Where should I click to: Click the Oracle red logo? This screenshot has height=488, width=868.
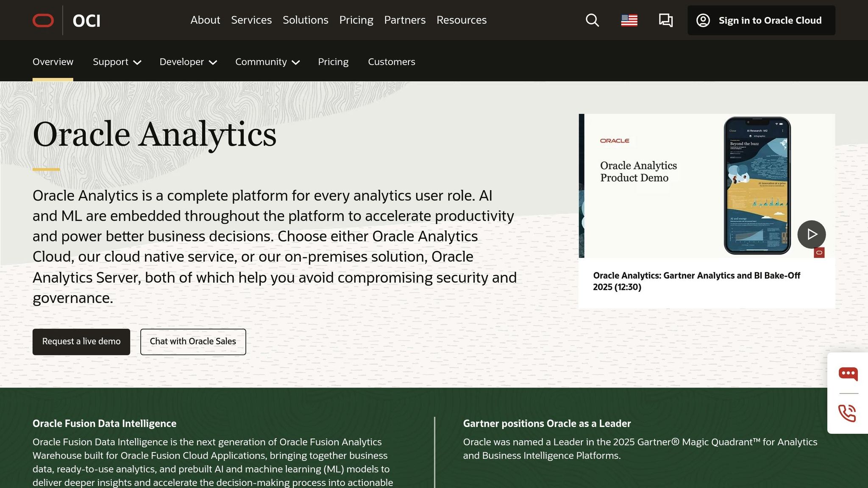click(x=43, y=20)
